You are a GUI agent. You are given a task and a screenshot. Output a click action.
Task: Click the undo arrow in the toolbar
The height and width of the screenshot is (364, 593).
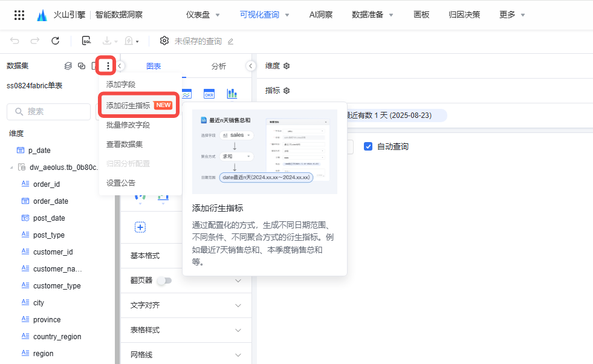[15, 41]
